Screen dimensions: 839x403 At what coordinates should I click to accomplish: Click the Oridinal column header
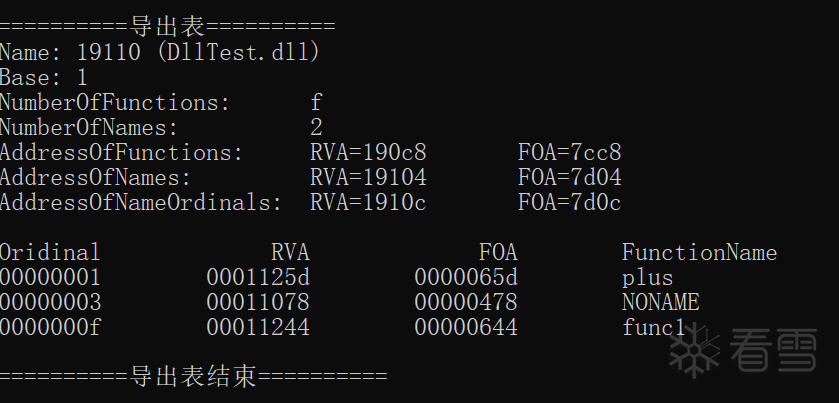[50, 252]
